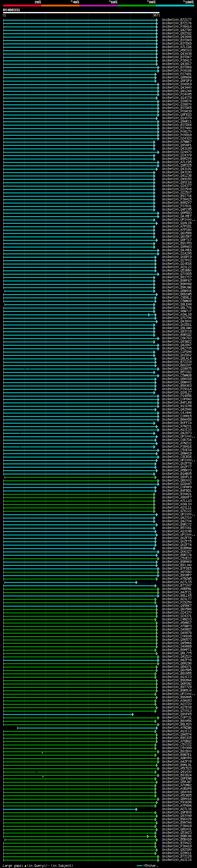Image resolution: width=197 pixels, height=868 pixels.
Task: Click hit label UniRef100_B3TDK9
Action: (x=177, y=40)
